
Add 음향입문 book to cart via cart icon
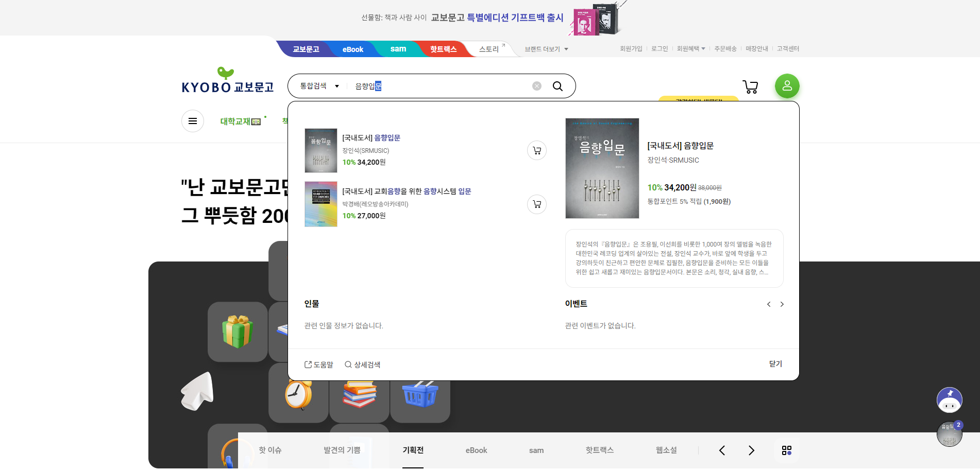click(536, 150)
